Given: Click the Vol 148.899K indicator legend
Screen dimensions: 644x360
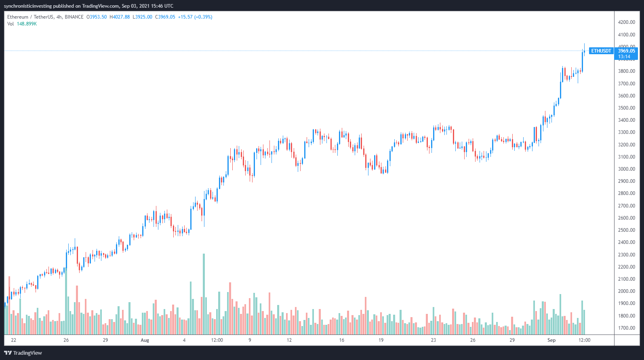Looking at the screenshot, I should click(22, 24).
